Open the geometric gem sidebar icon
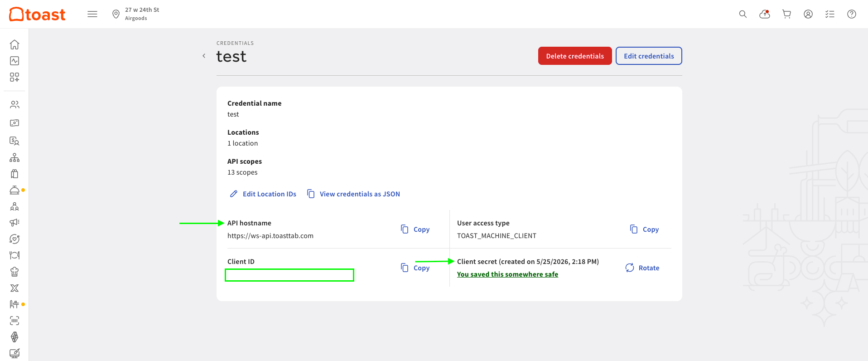 [14, 337]
